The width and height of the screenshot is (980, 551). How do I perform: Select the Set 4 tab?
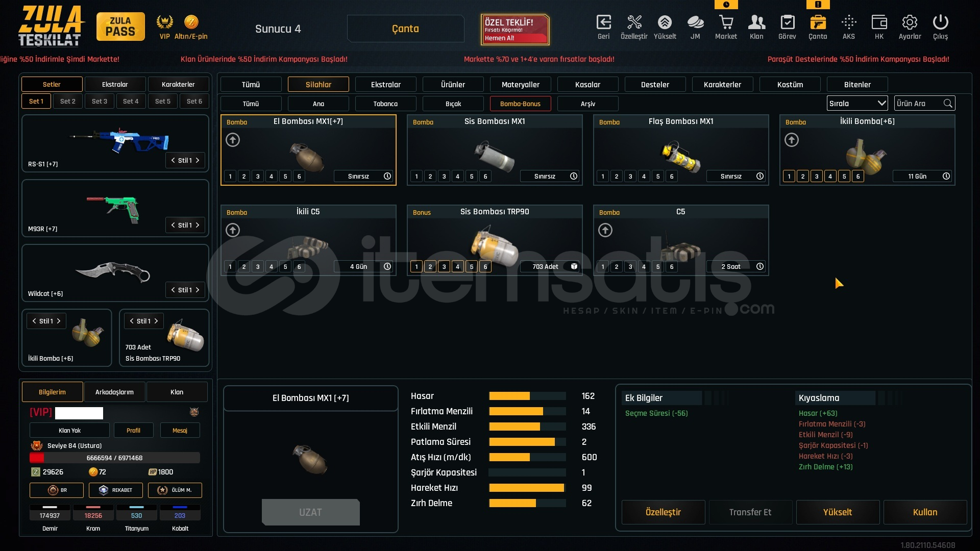click(131, 101)
